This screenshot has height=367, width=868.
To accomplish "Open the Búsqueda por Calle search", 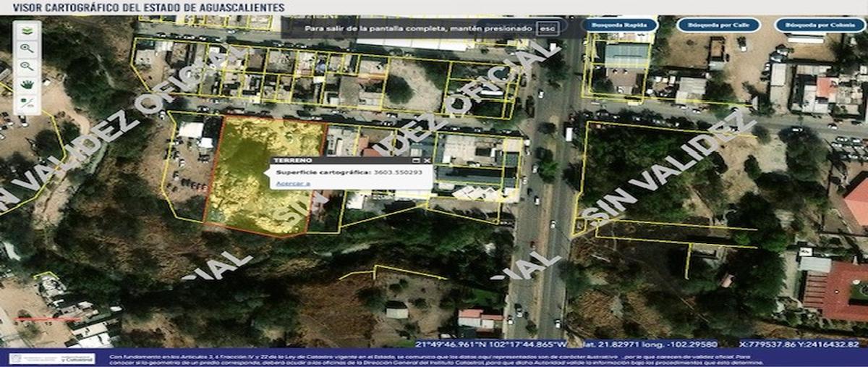I will coord(718,25).
